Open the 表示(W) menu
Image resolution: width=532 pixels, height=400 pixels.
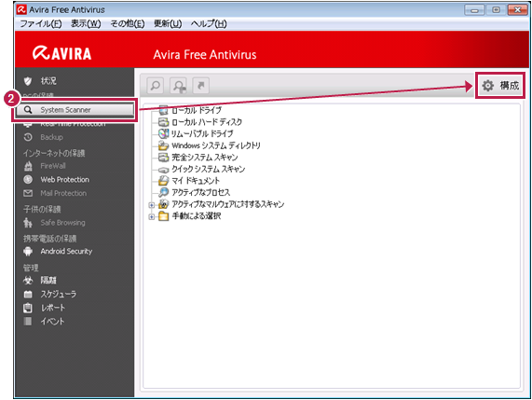(86, 23)
